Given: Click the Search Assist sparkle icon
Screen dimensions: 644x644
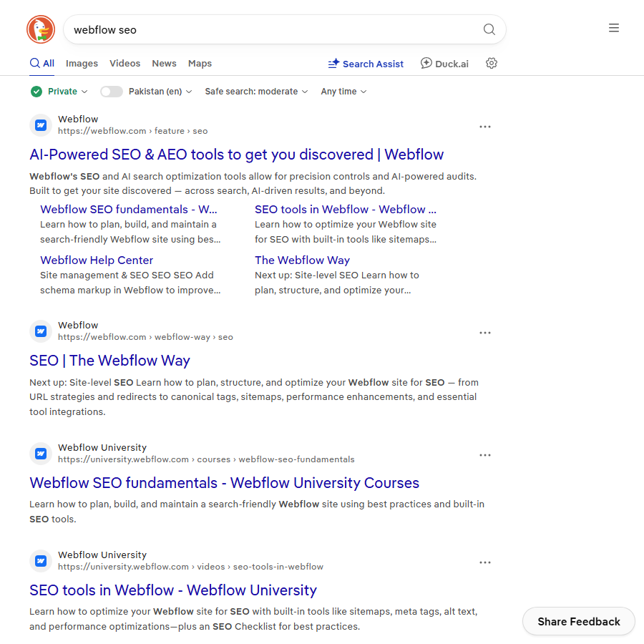Looking at the screenshot, I should click(333, 64).
